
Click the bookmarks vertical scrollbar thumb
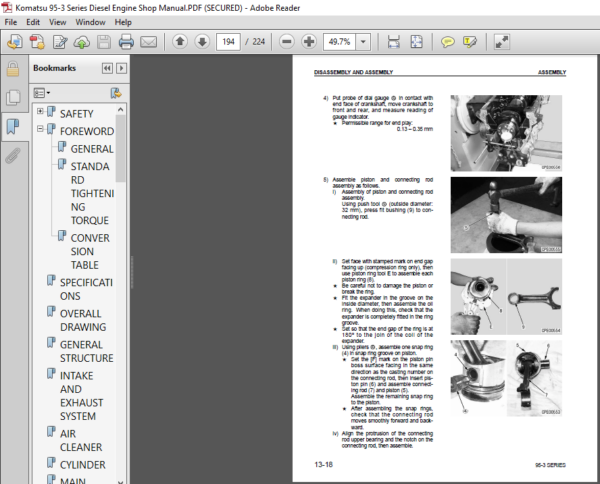pyautogui.click(x=121, y=148)
